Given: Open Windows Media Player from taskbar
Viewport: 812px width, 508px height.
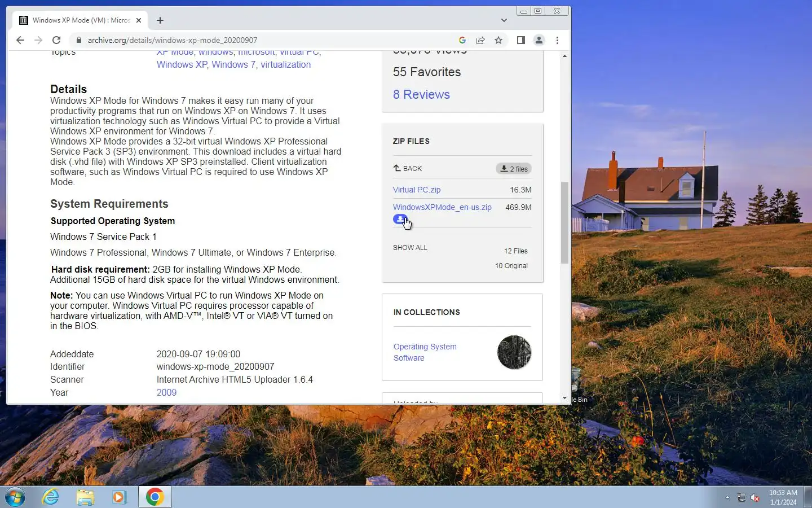Looking at the screenshot, I should coord(119,497).
